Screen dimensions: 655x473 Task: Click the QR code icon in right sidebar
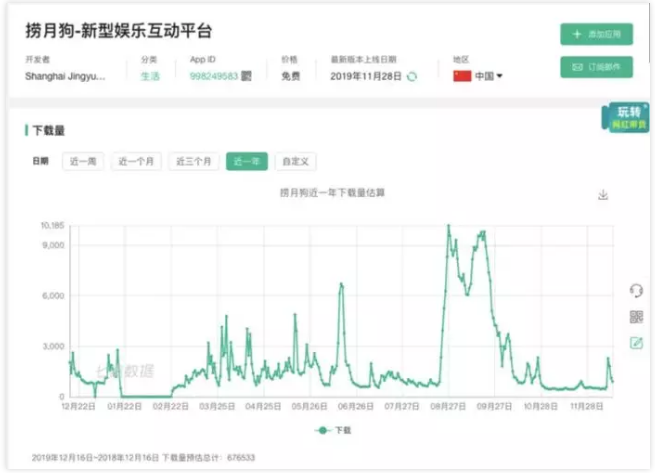point(636,317)
